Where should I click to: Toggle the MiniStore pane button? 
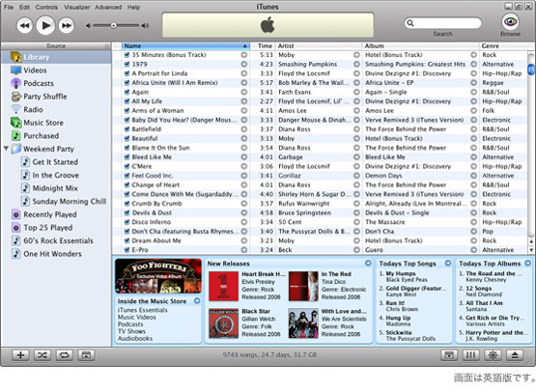pyautogui.click(x=449, y=355)
